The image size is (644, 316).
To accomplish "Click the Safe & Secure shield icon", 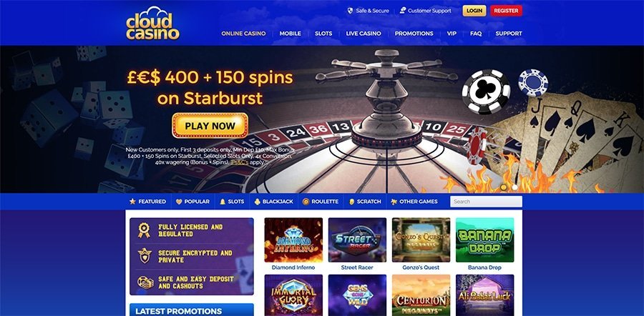I will click(350, 11).
